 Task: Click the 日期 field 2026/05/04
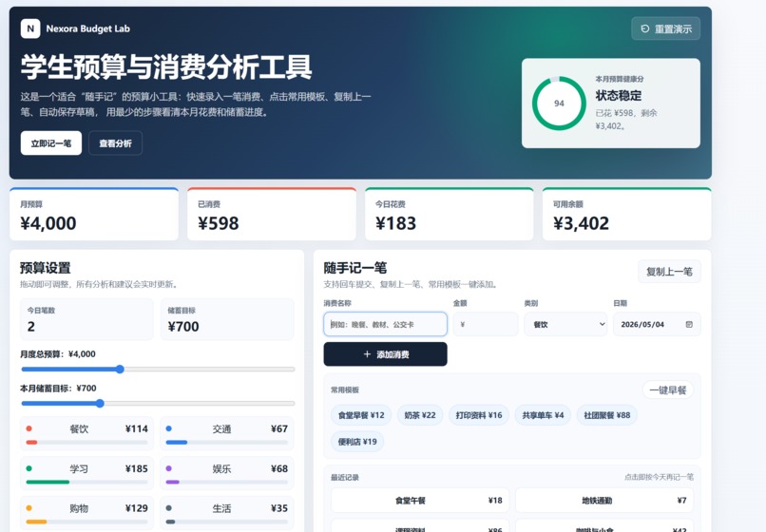coord(657,324)
